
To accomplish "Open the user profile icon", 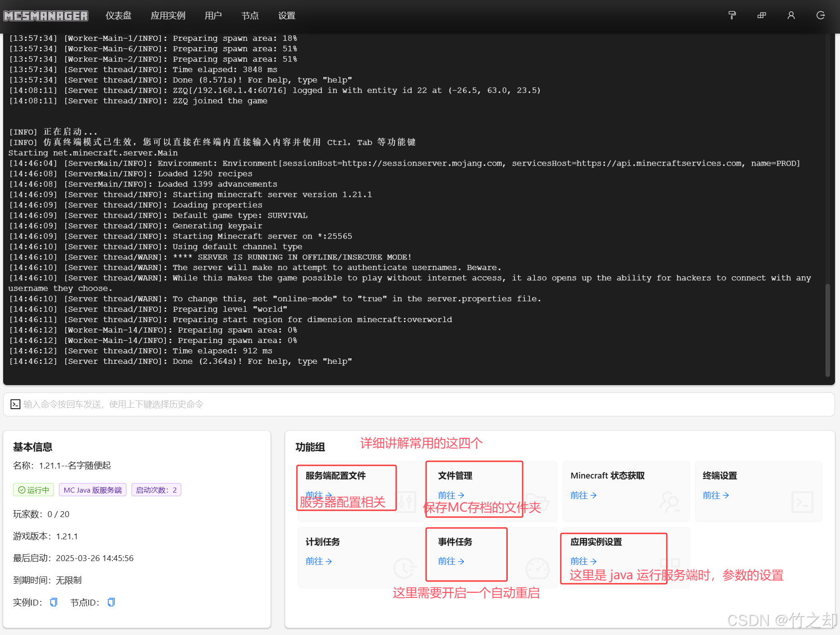I will (x=791, y=15).
